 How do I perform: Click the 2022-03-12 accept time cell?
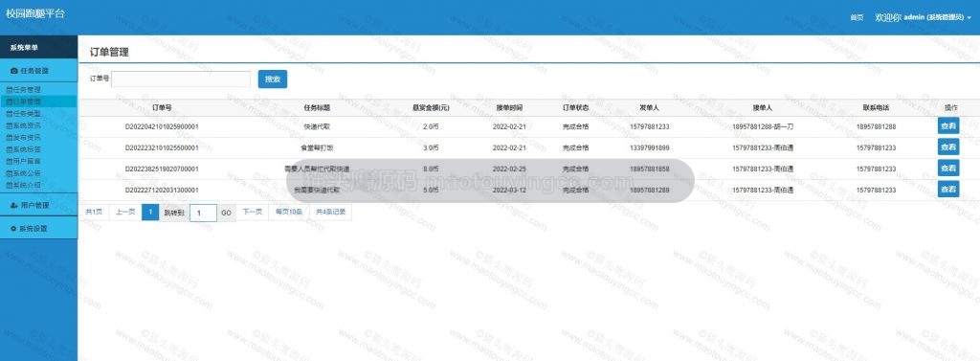[x=509, y=190]
